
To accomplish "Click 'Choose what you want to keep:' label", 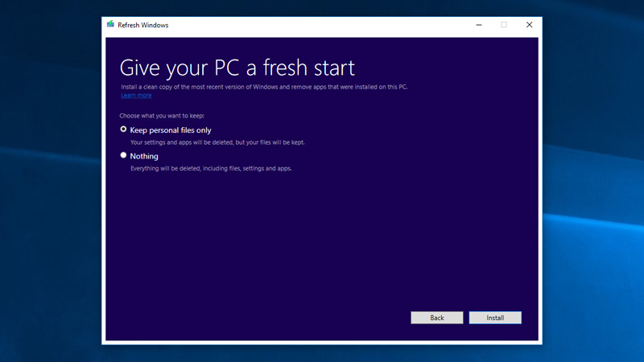I will (x=162, y=116).
